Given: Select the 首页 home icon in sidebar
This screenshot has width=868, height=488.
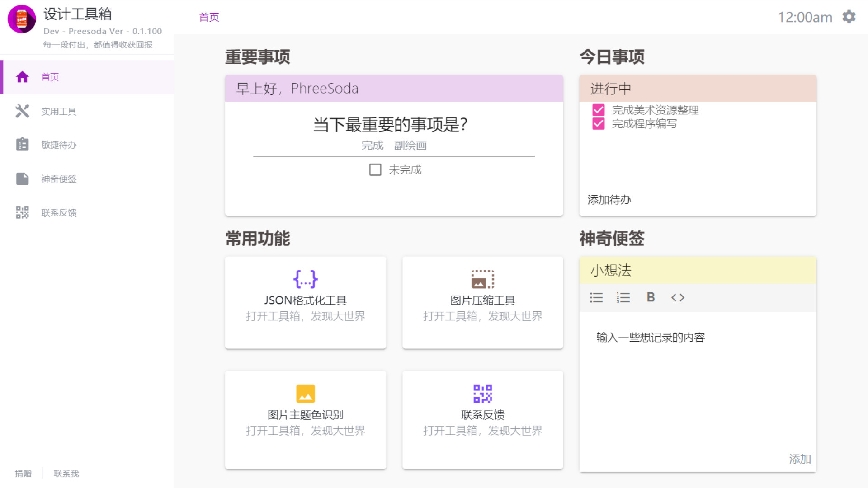Looking at the screenshot, I should tap(22, 77).
